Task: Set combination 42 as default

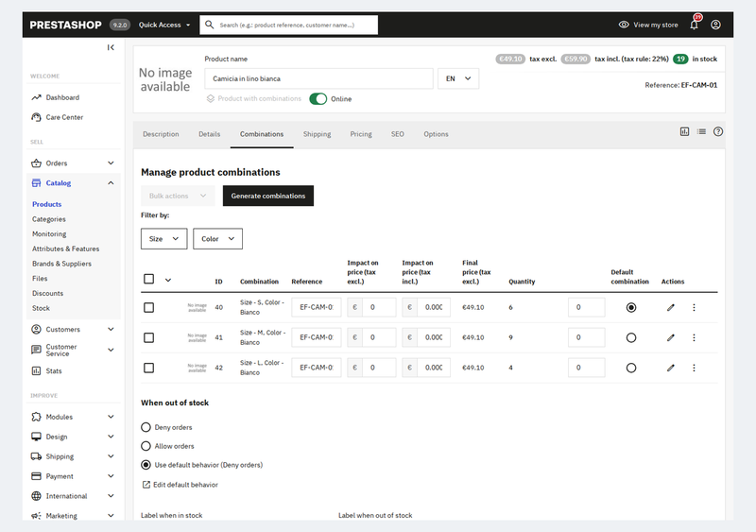Action: (631, 368)
